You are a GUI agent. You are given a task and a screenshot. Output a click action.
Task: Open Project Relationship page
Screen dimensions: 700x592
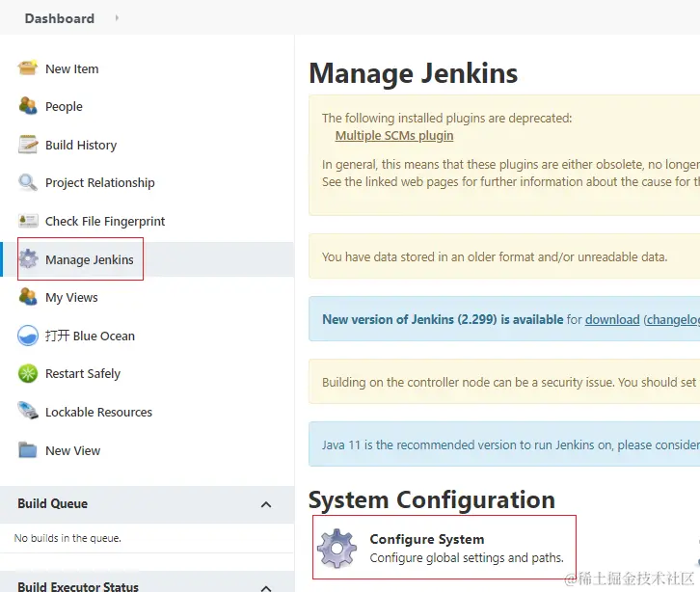pyautogui.click(x=100, y=183)
